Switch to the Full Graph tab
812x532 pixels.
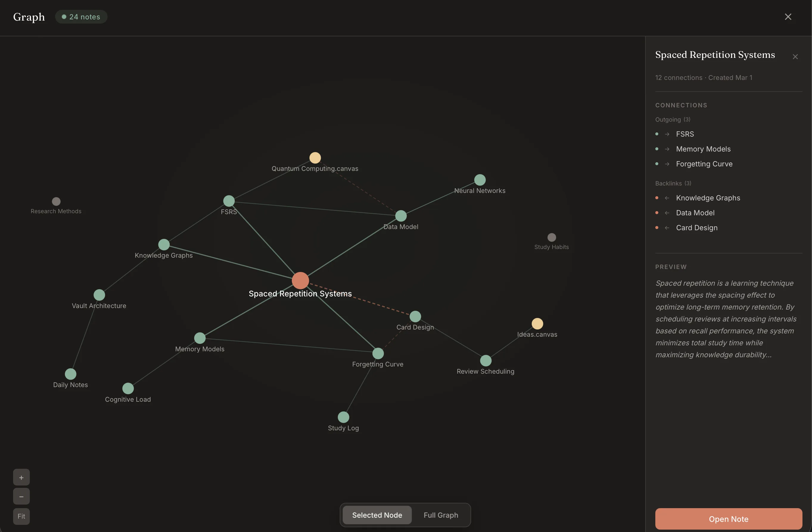click(441, 515)
